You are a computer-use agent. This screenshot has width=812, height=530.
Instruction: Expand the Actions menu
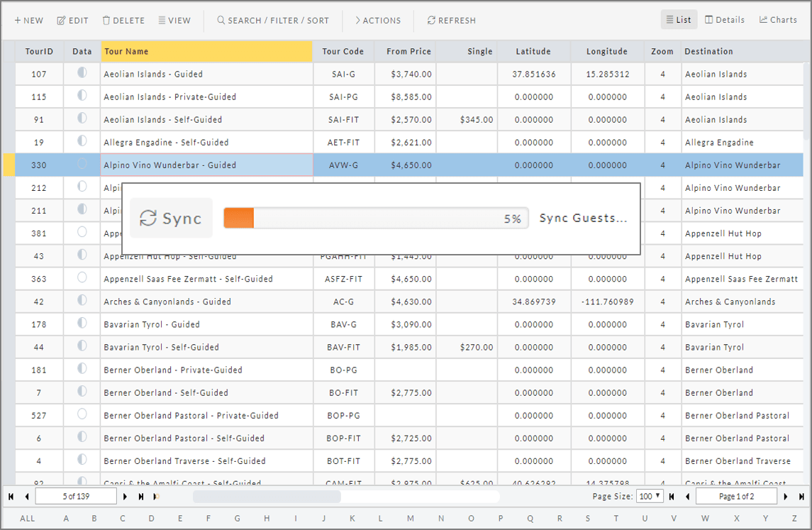tap(377, 21)
